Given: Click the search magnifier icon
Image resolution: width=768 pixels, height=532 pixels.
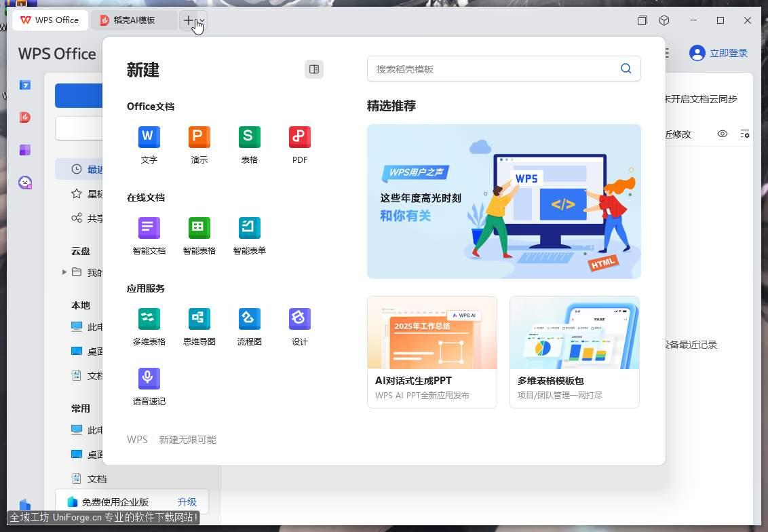Looking at the screenshot, I should coord(626,69).
